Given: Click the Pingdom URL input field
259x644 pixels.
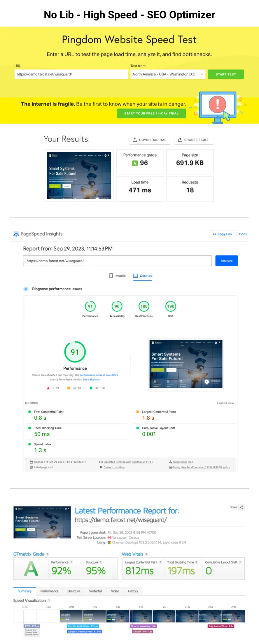Looking at the screenshot, I should tap(71, 74).
